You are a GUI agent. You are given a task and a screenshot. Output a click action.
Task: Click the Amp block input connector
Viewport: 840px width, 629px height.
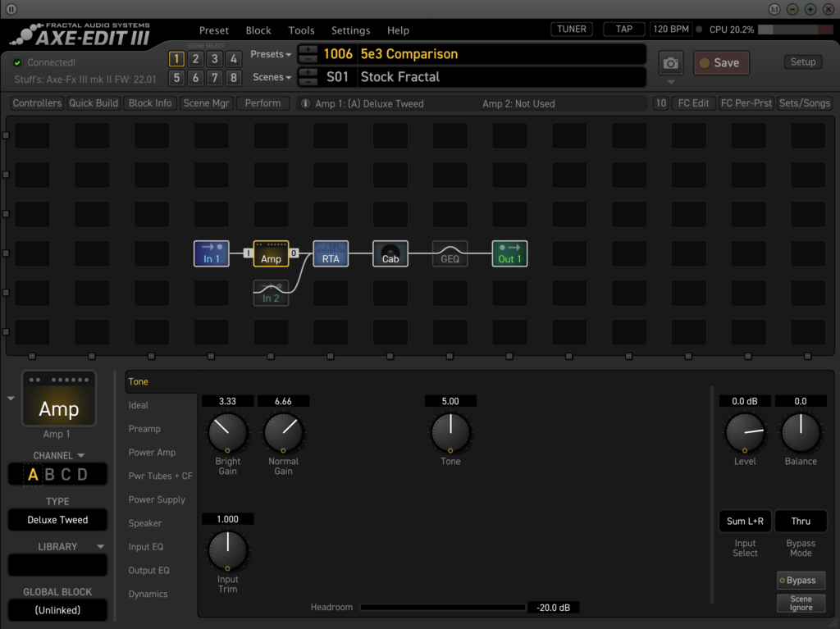point(248,253)
